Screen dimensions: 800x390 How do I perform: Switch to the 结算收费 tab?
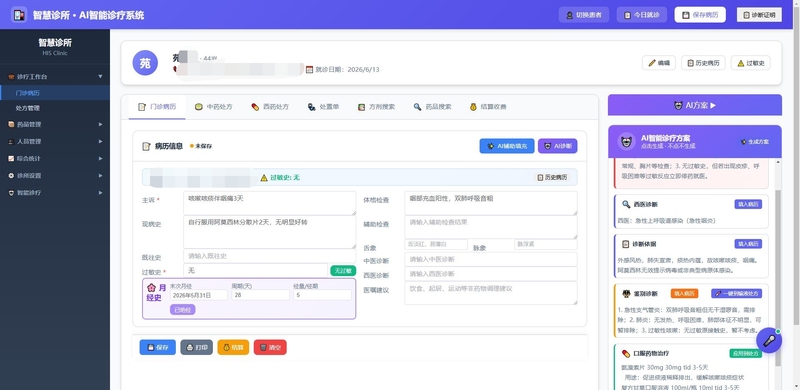[x=488, y=107]
